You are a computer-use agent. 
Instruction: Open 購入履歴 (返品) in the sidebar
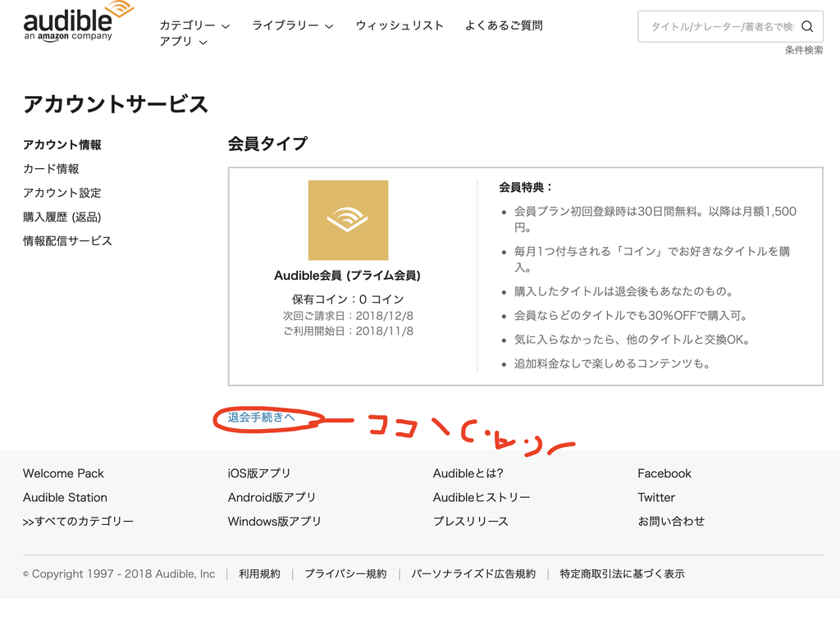(x=62, y=217)
